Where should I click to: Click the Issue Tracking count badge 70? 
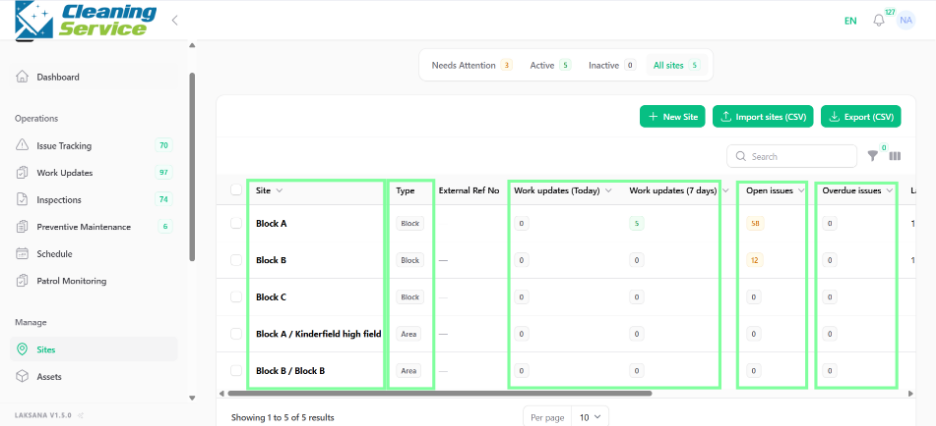coord(164,145)
